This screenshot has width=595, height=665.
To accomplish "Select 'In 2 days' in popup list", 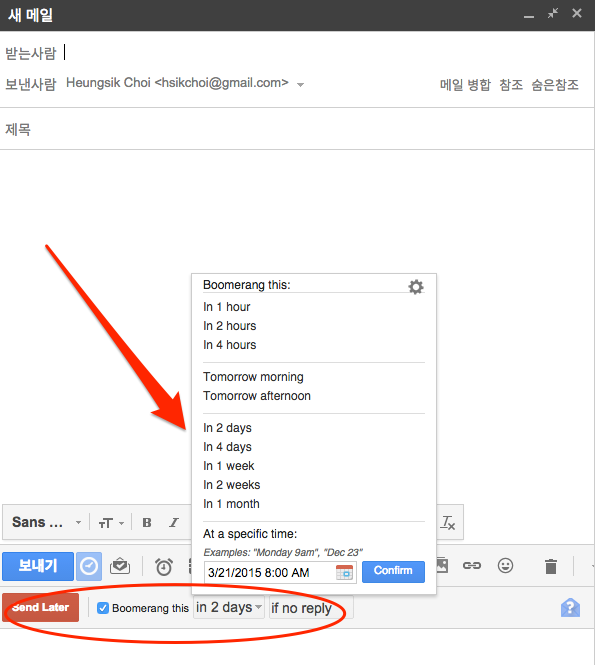I will click(x=227, y=428).
